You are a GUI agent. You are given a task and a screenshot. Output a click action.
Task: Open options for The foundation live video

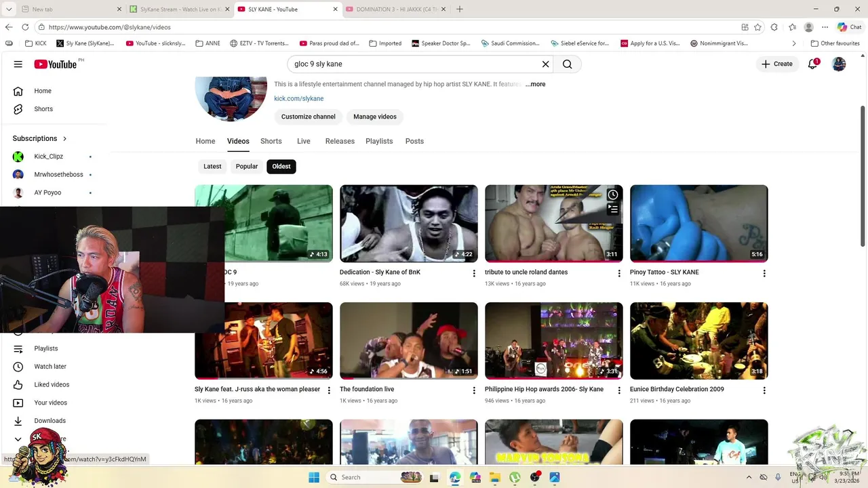tap(474, 390)
